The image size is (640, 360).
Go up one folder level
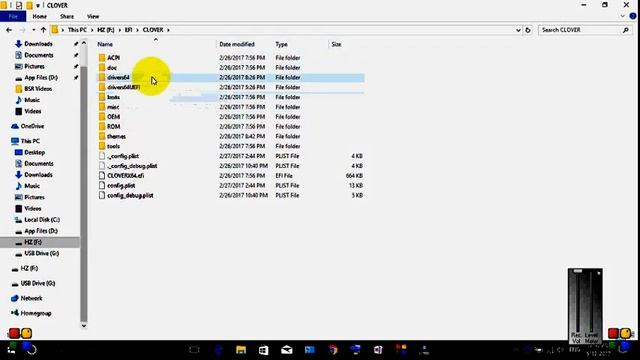coord(43,30)
